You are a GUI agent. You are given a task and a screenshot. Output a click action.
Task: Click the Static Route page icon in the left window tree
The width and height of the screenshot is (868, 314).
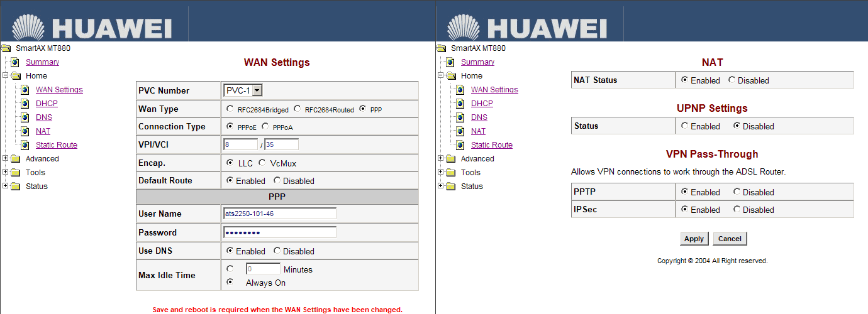pyautogui.click(x=25, y=145)
